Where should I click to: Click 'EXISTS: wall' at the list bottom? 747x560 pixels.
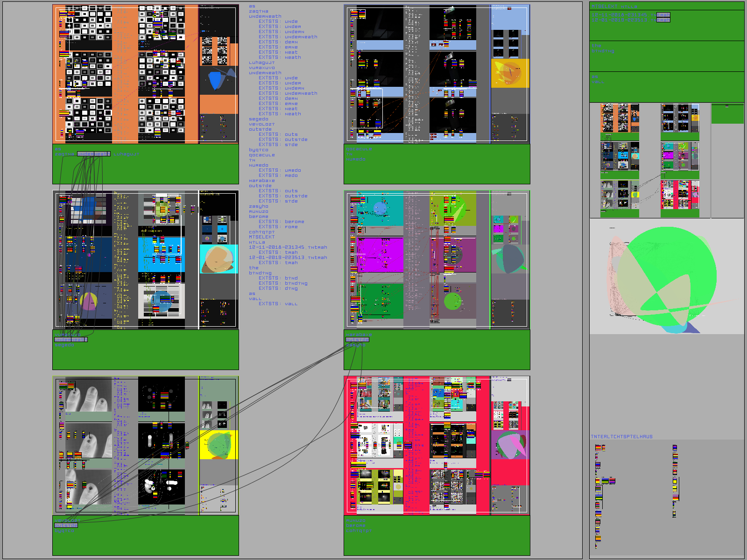coord(278,304)
